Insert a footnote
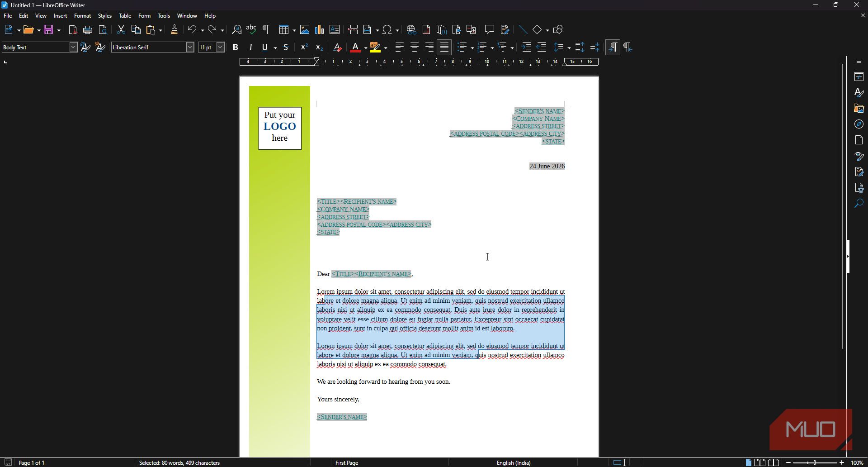 click(x=426, y=30)
